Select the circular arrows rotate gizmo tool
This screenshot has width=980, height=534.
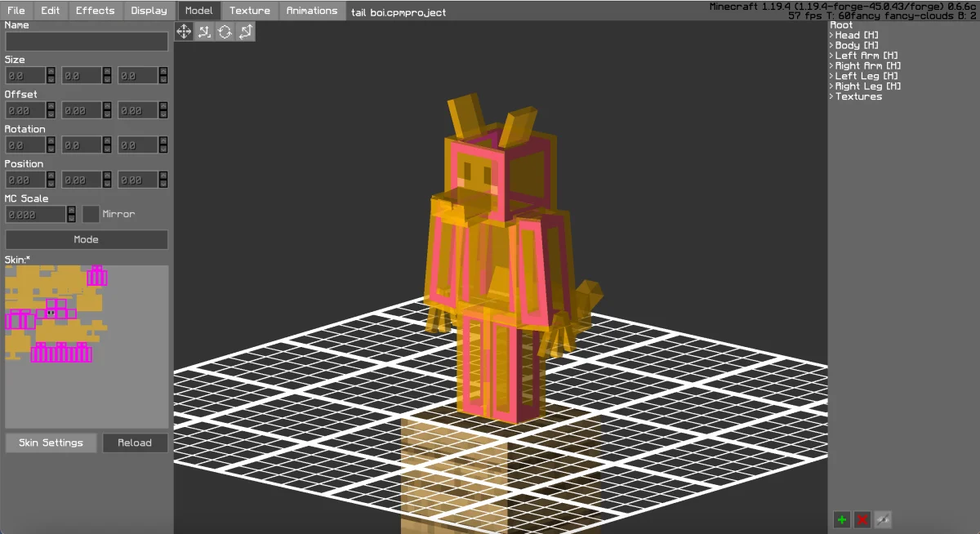tap(225, 31)
